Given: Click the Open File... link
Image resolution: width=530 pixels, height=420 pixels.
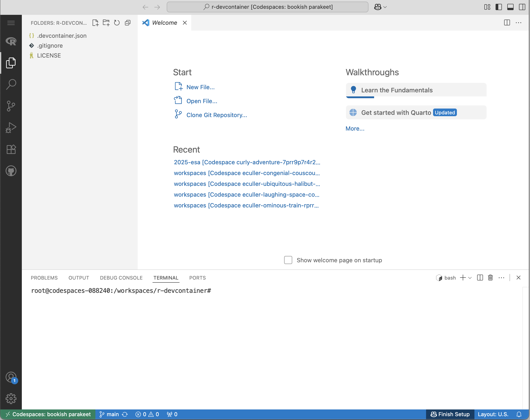Looking at the screenshot, I should (202, 101).
